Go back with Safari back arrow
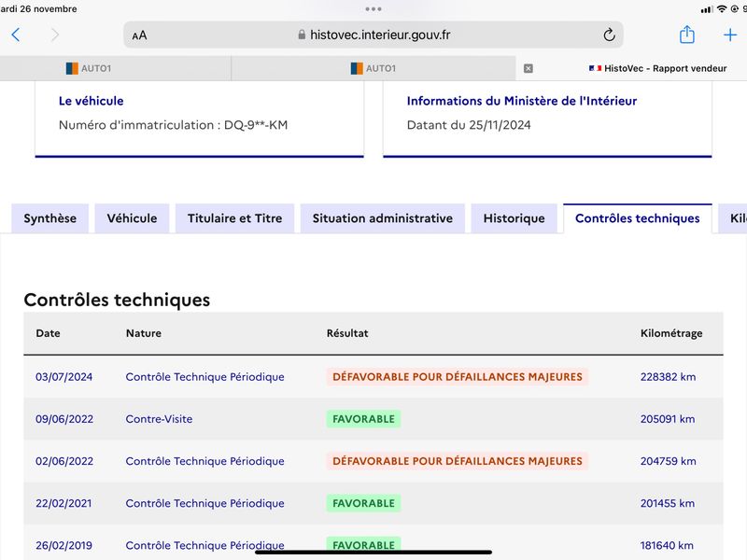 (x=16, y=35)
